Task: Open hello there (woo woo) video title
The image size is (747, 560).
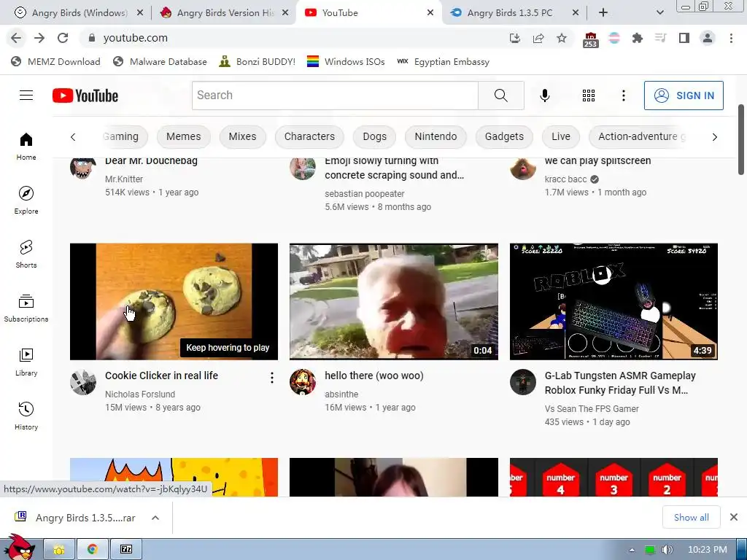Action: pos(374,376)
